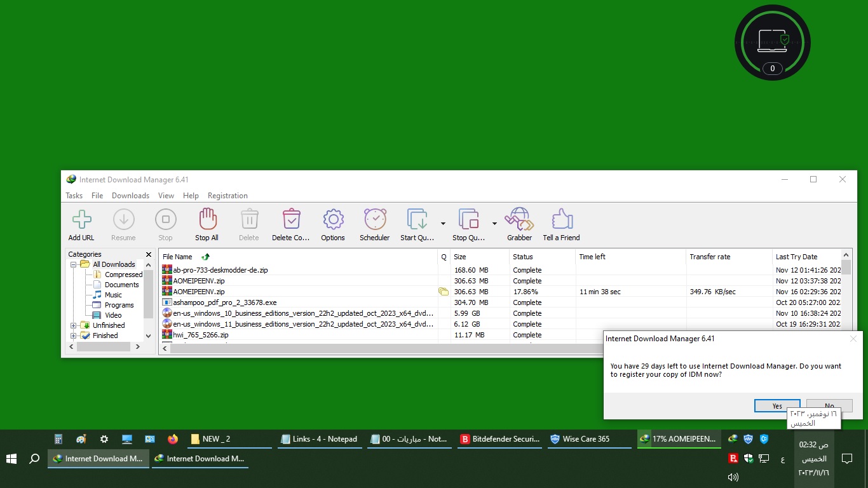Screen dimensions: 868x488
Task: Launch the Grabber tool icon
Action: click(519, 220)
